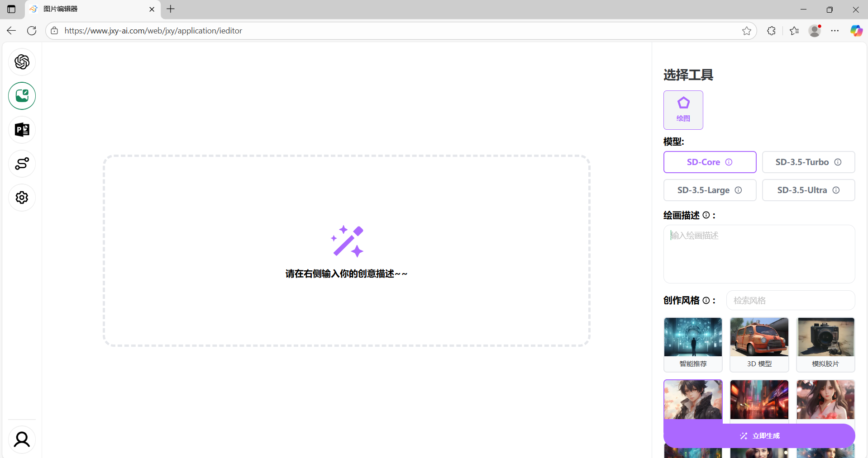Choose the girl in kimono style thumbnail
Screen dimensions: 868x458
[x=825, y=400]
